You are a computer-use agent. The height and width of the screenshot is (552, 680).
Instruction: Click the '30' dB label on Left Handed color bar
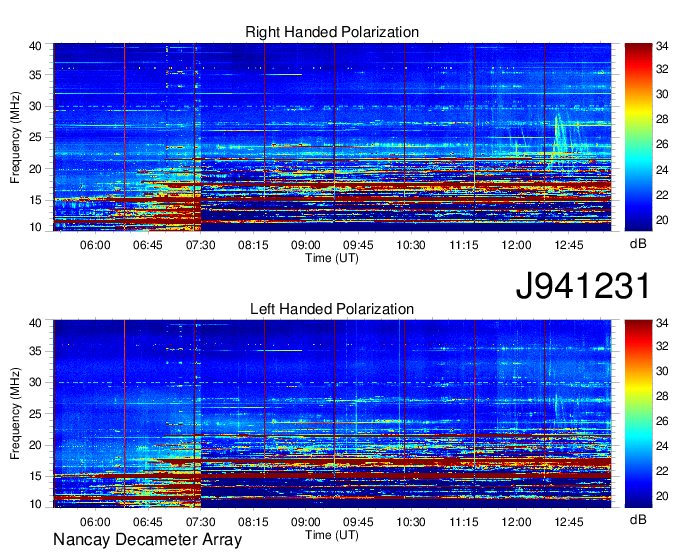point(662,371)
